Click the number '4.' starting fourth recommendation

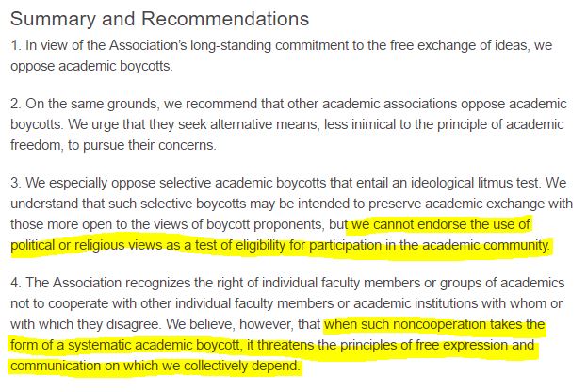point(16,283)
